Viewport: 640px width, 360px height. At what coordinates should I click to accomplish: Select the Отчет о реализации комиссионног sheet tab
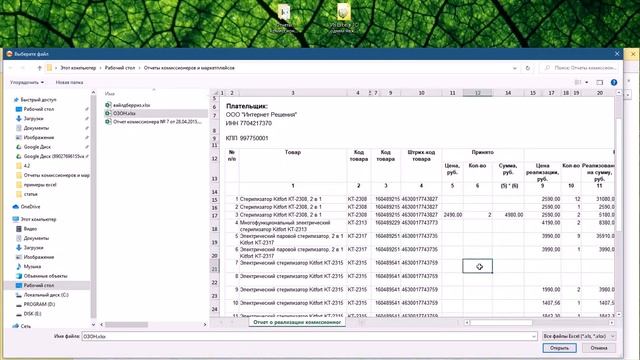pos(297,322)
